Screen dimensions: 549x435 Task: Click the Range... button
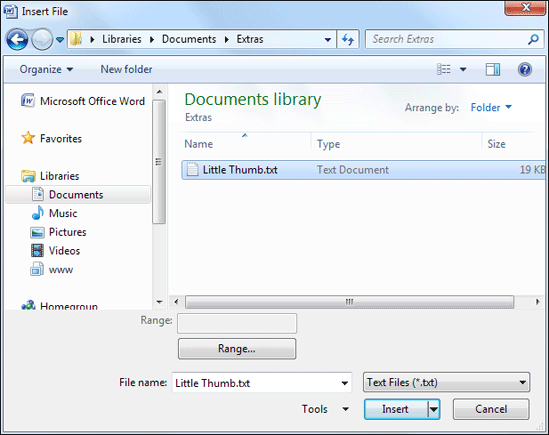[237, 348]
